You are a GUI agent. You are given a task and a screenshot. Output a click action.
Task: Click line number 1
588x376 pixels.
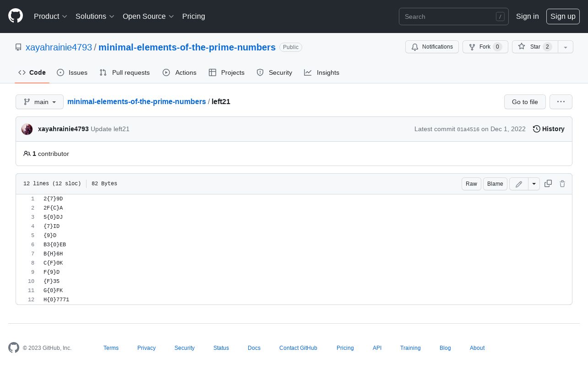click(33, 199)
